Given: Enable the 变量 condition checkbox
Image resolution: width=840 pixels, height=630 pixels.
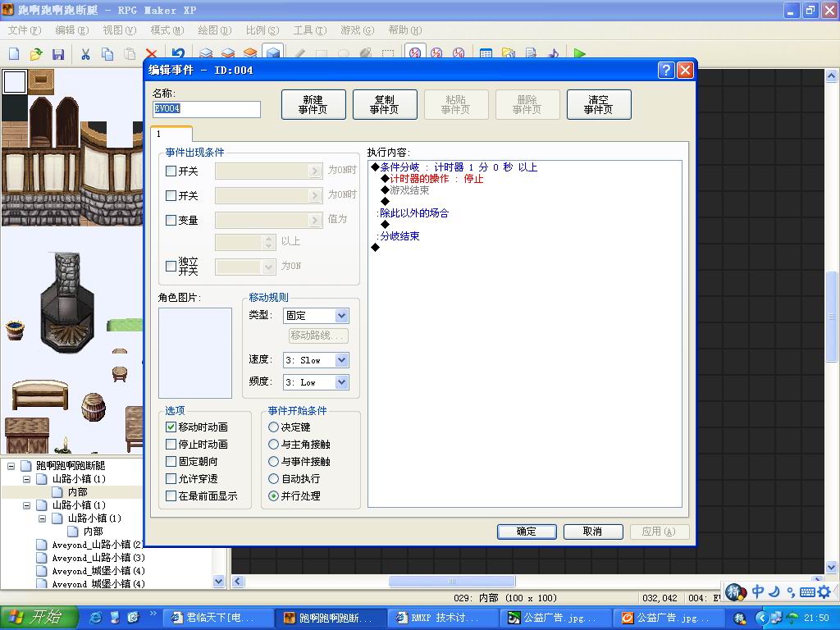Looking at the screenshot, I should [x=171, y=220].
